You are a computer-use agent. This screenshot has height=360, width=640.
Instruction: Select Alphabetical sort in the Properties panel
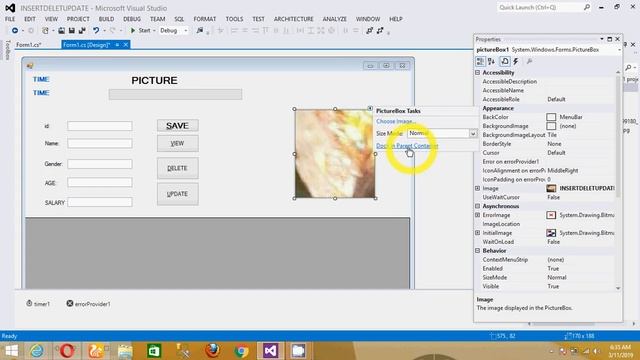[491, 61]
